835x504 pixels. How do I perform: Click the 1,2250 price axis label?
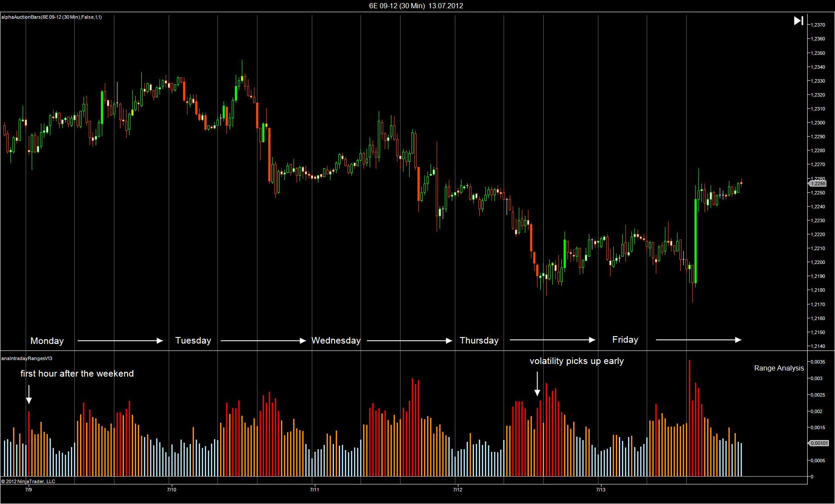(x=818, y=193)
